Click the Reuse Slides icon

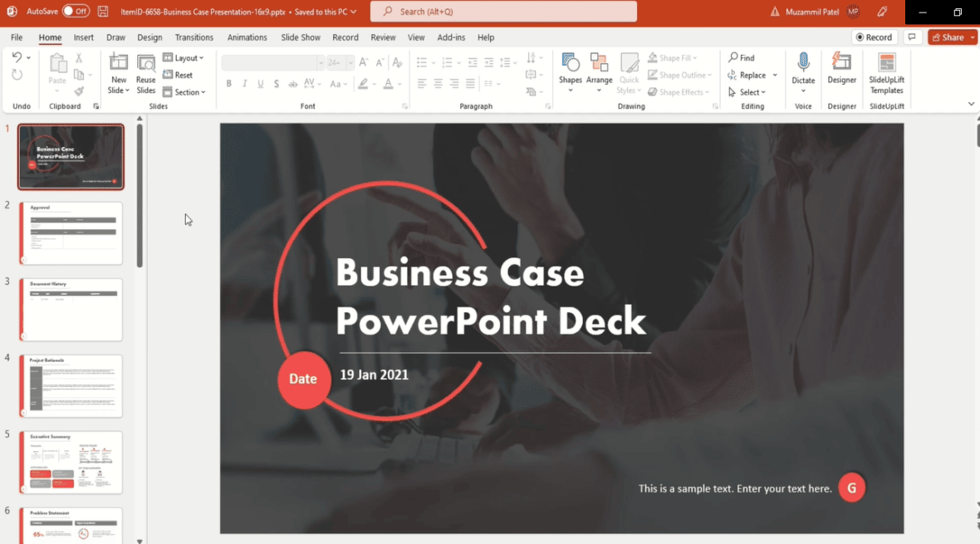[x=146, y=63]
